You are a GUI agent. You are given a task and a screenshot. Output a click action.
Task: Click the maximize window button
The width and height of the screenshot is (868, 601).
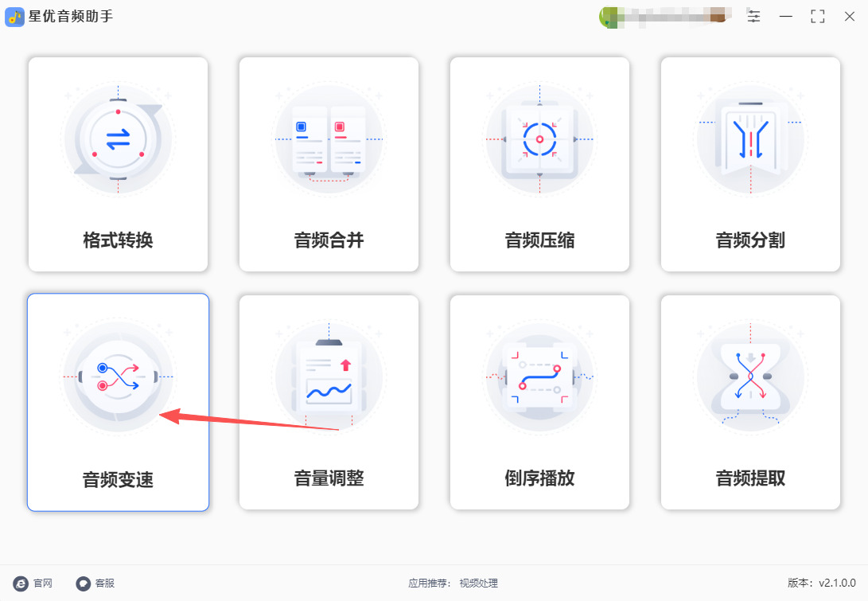(x=818, y=17)
